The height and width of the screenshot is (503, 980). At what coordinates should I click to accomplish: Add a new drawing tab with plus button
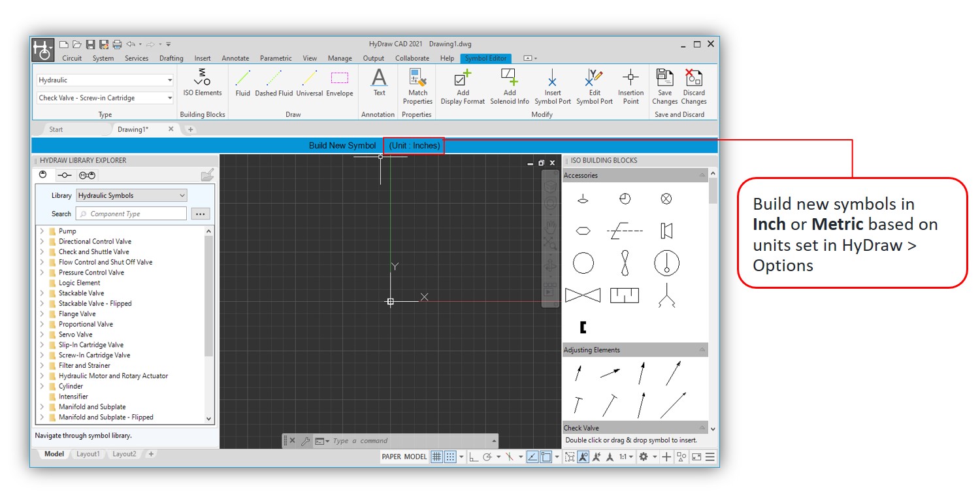click(191, 129)
